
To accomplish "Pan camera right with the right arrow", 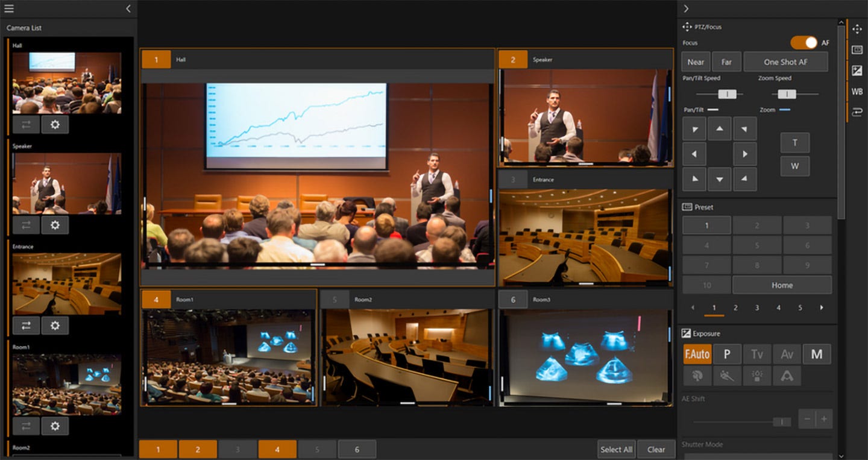I will pyautogui.click(x=744, y=154).
